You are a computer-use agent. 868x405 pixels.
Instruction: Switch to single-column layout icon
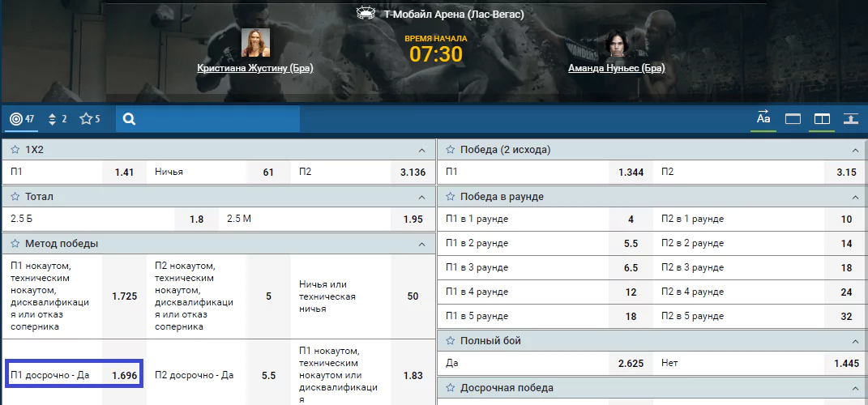[x=793, y=119]
